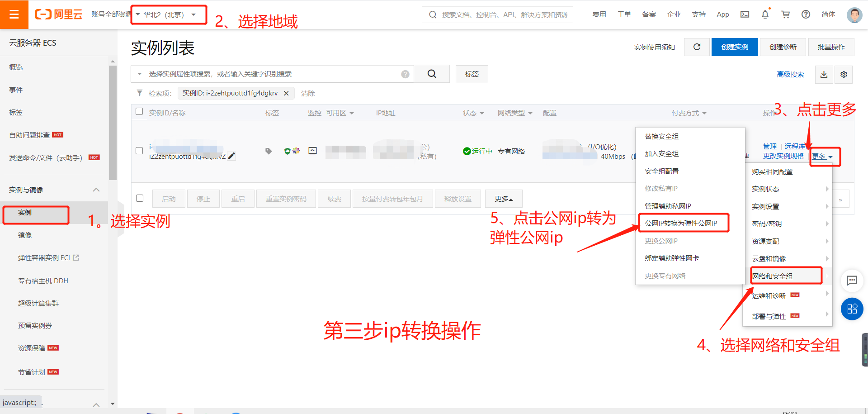Open 高级搜索 advanced search link
Image resolution: width=868 pixels, height=414 pixels.
tap(790, 74)
